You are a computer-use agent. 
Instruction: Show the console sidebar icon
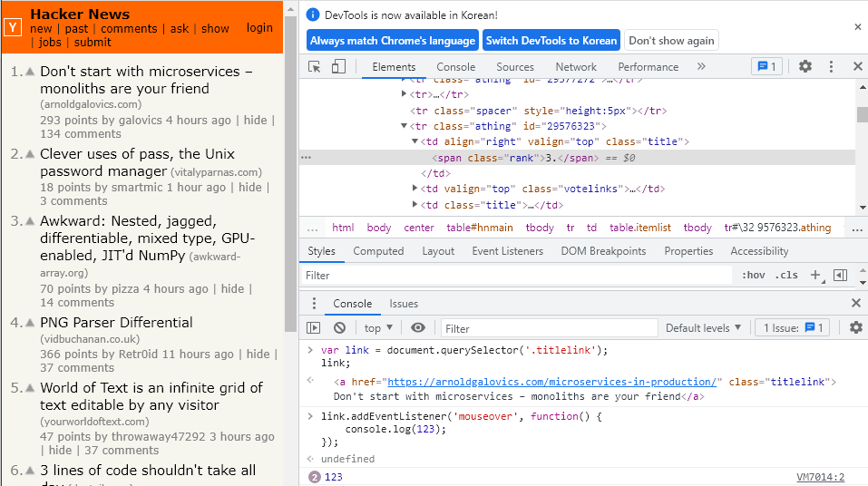[313, 327]
